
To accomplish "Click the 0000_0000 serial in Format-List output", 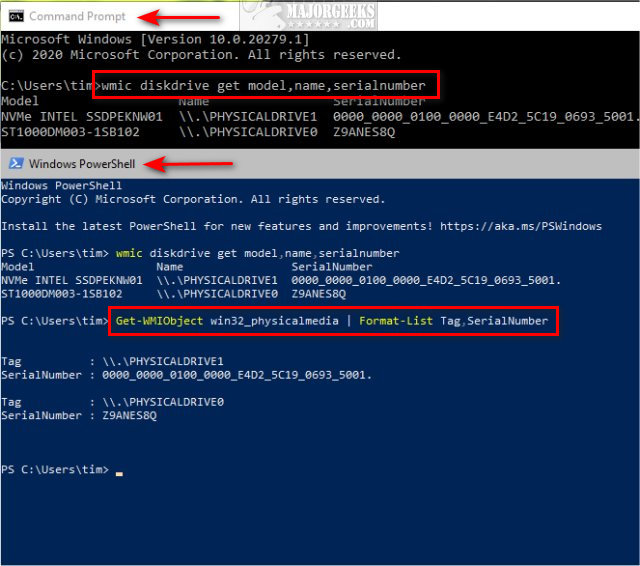I will 237,375.
